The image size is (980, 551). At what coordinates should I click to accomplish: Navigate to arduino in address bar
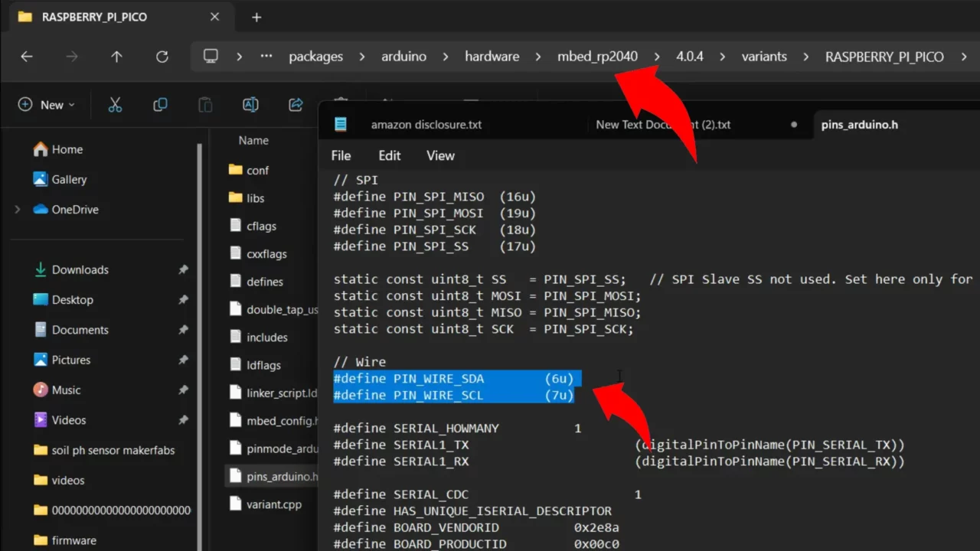click(x=403, y=57)
